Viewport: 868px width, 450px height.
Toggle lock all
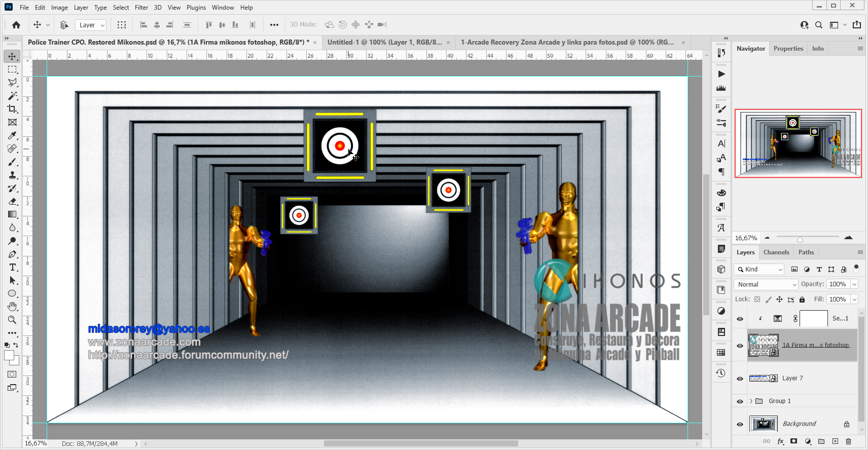802,299
